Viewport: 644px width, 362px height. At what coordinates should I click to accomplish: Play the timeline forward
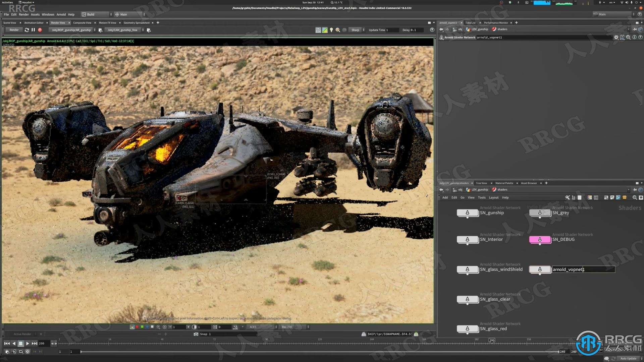(28, 344)
